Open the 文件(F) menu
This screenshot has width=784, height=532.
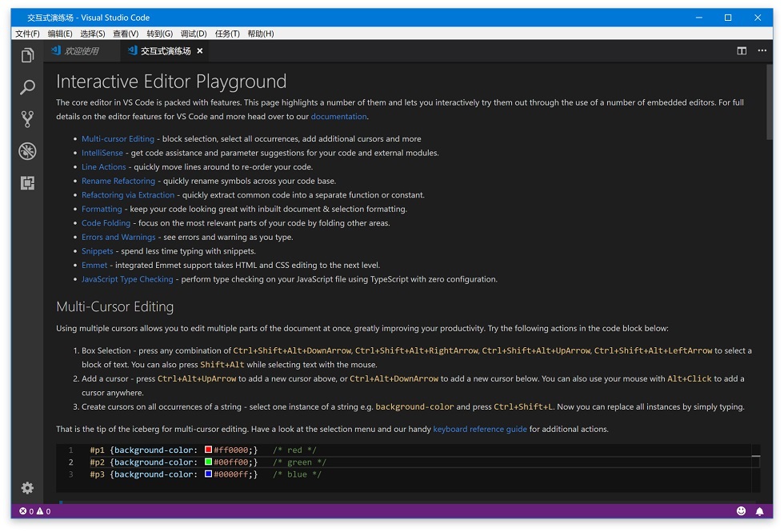point(27,34)
